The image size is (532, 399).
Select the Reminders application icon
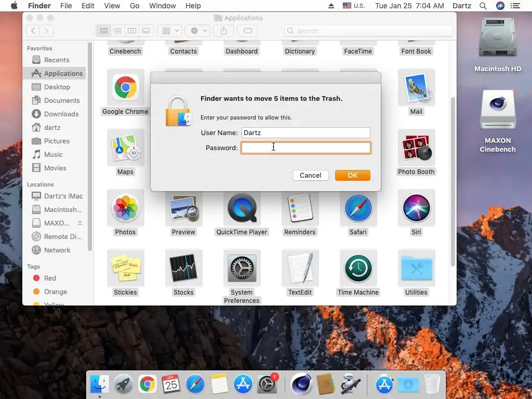(x=300, y=208)
